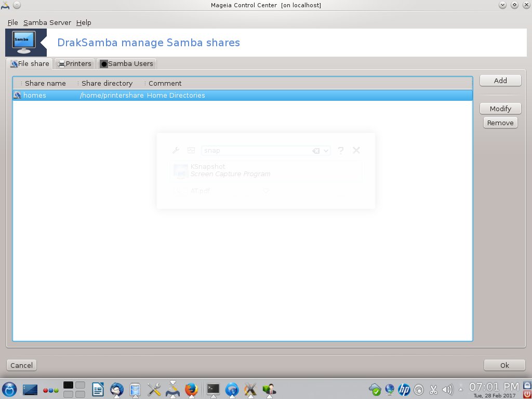The image size is (532, 399).
Task: Open the terminal Konsole taskbar icon
Action: click(x=213, y=389)
